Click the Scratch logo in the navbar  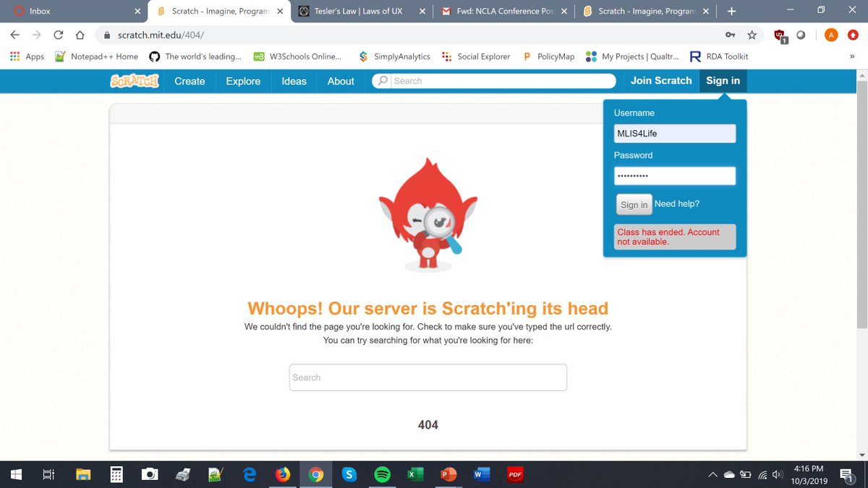click(135, 81)
